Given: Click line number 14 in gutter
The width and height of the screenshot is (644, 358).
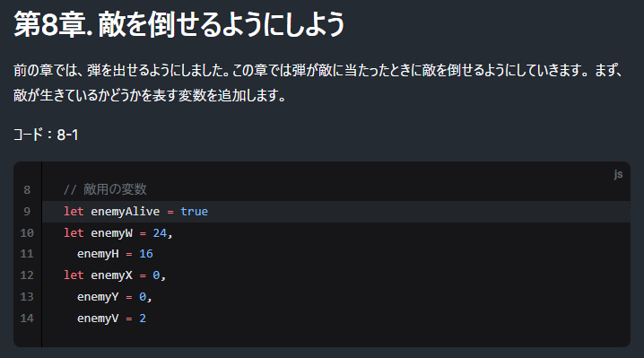Looking at the screenshot, I should [27, 319].
